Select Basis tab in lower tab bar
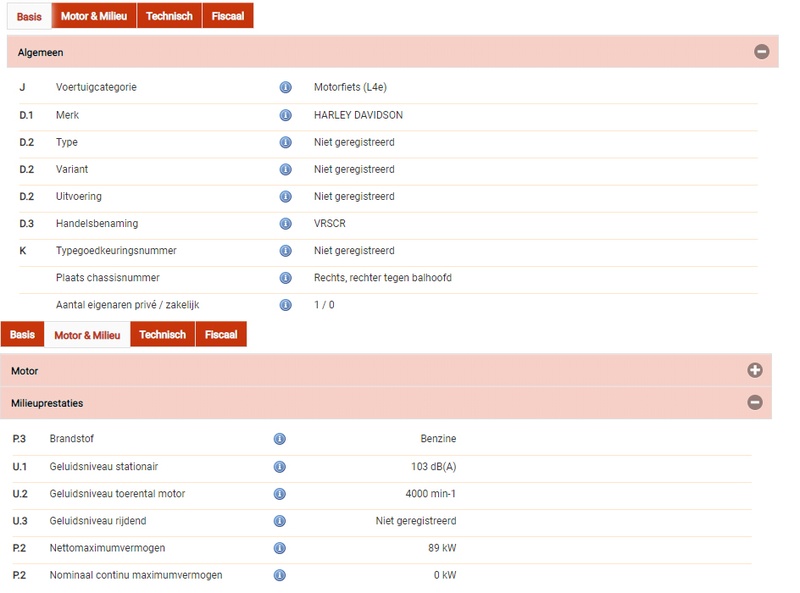Screen dimensions: 800x593 (22, 334)
